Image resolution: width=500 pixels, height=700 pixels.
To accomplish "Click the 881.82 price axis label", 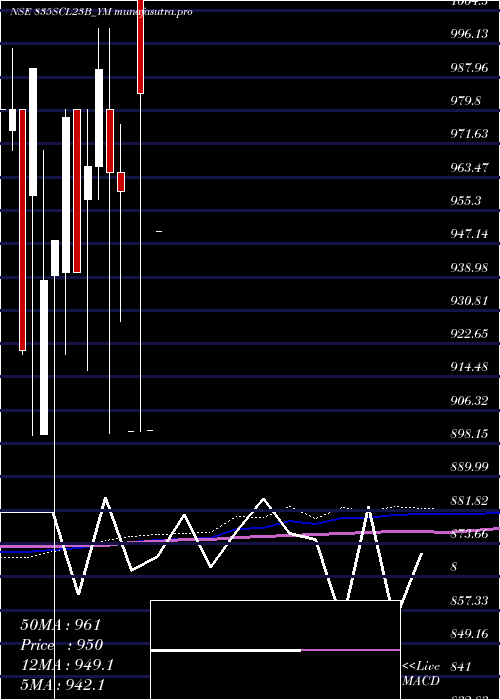I will tap(469, 500).
